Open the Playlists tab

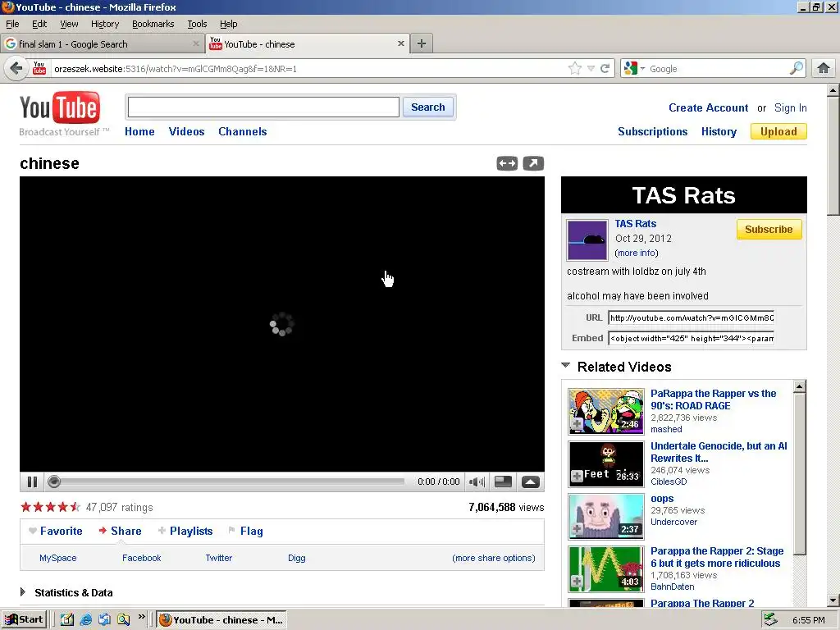[x=185, y=531]
